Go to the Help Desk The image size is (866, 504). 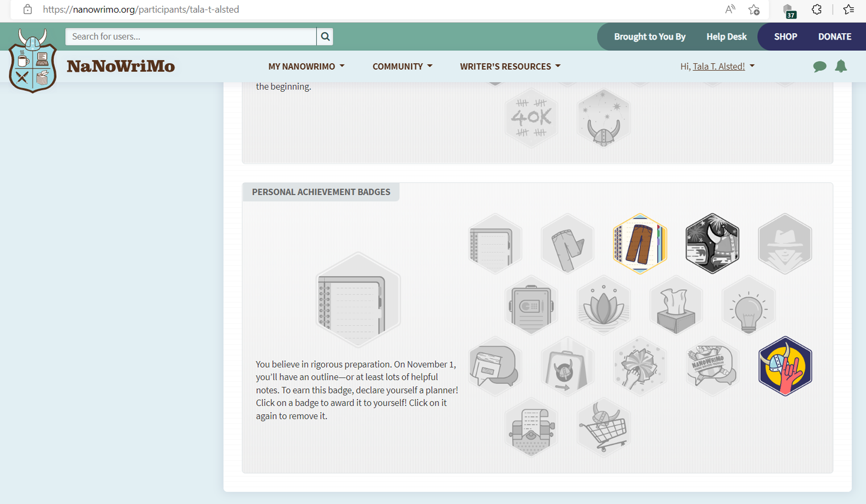(726, 36)
